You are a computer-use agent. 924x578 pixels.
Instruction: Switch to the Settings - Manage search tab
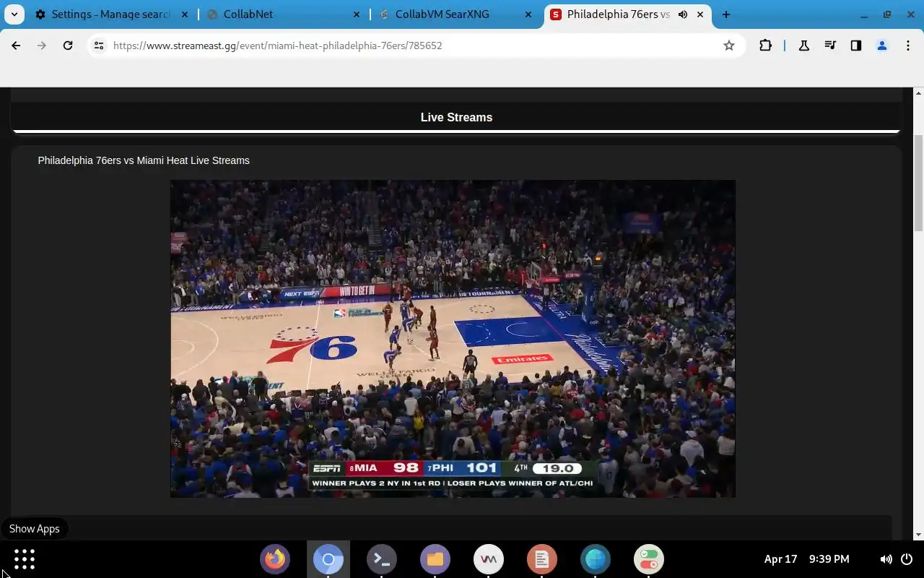(x=101, y=14)
